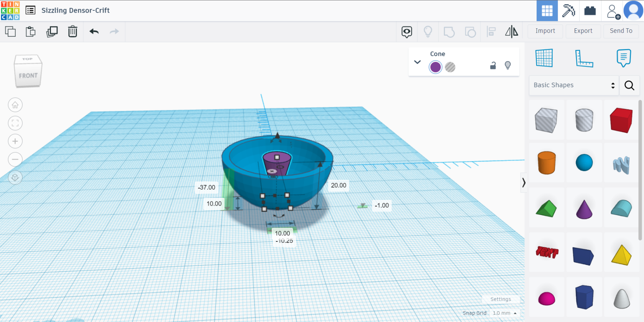644x322 pixels.
Task: Pick the green Roof shape
Action: [x=546, y=208]
